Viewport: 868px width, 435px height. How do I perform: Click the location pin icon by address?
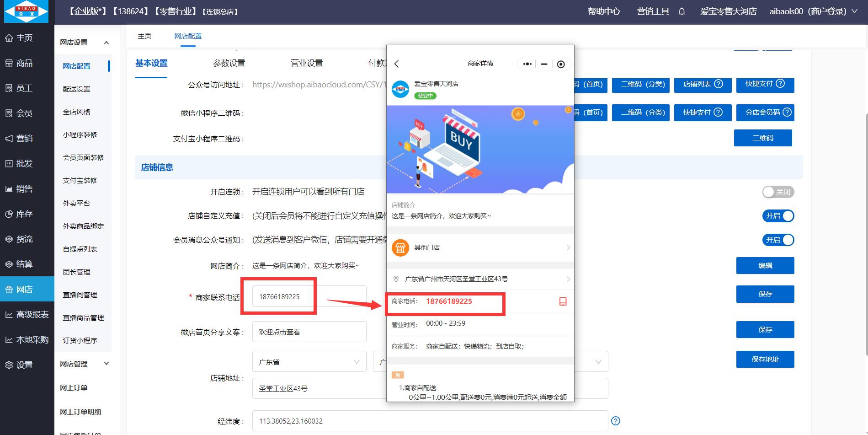396,279
